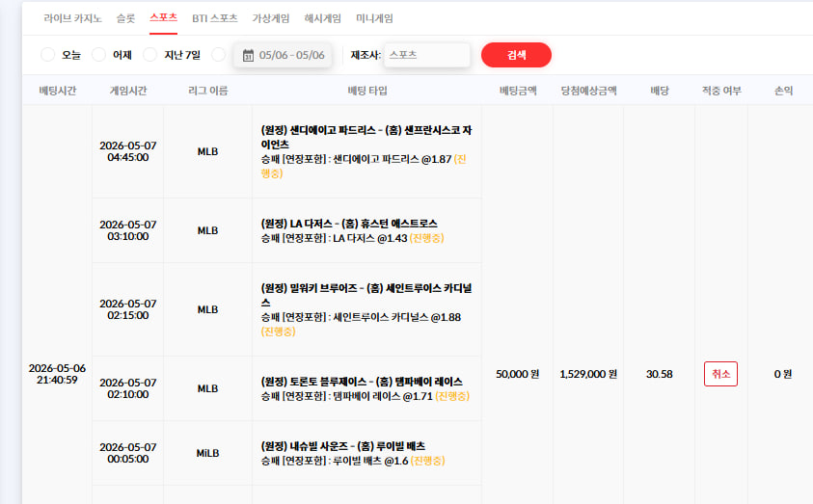Click the red 검색 button

pos(516,55)
